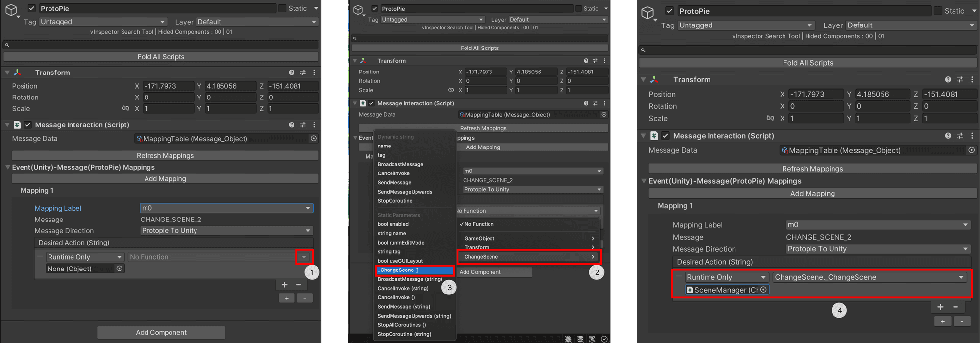Open Transform help icon in right panel

pos(948,79)
